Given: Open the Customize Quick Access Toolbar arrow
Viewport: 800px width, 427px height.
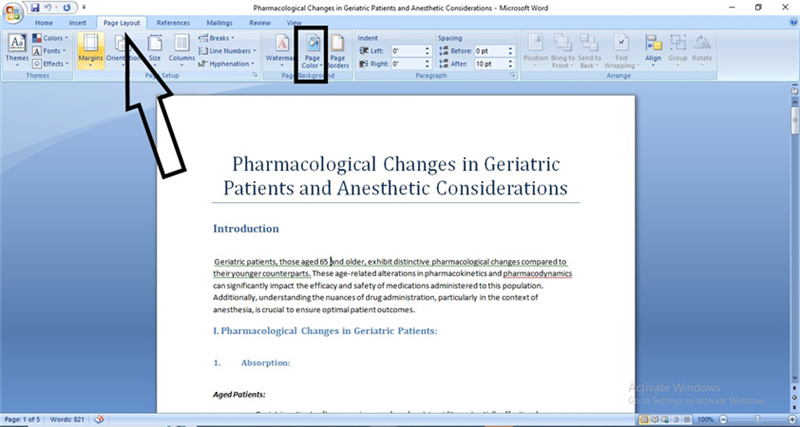Looking at the screenshot, I should tap(84, 8).
